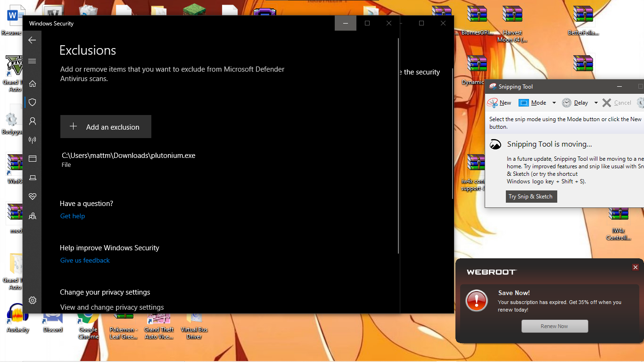The height and width of the screenshot is (362, 644).
Task: Click the red alert icon in Webroot popup
Action: point(477,300)
